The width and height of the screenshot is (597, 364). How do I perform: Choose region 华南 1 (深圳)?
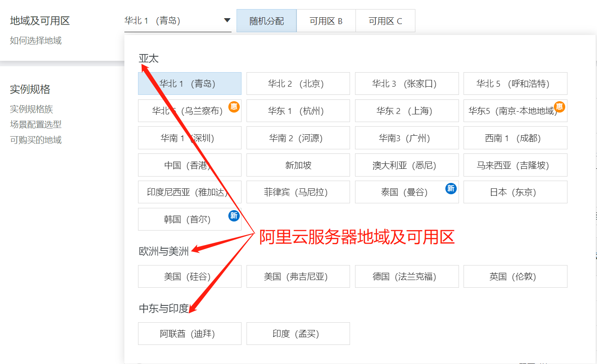point(190,138)
